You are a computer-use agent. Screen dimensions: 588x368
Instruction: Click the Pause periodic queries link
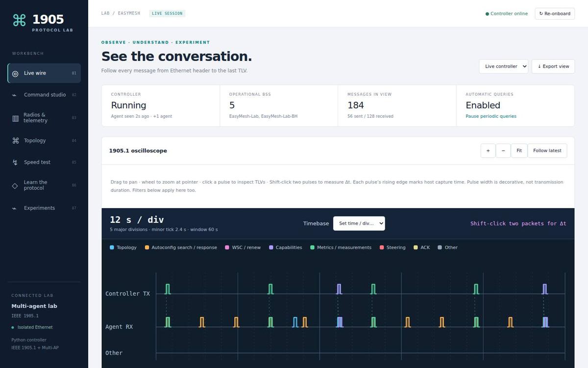[491, 116]
